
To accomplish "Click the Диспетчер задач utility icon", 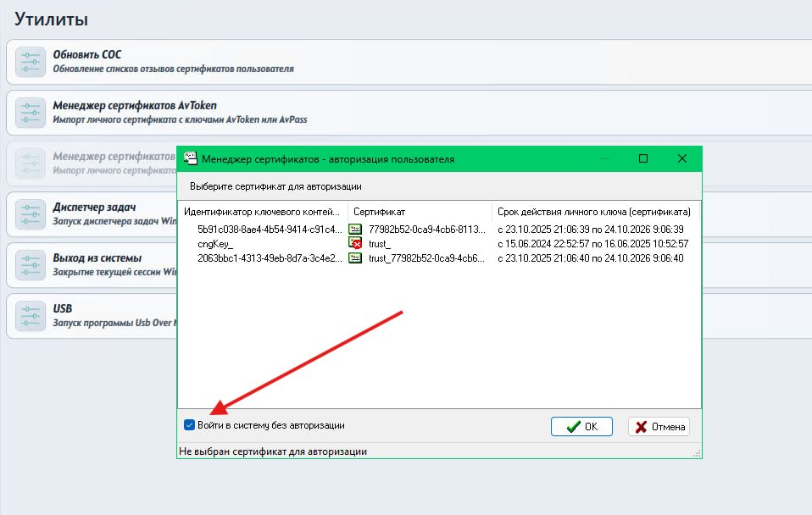I will pyautogui.click(x=30, y=213).
